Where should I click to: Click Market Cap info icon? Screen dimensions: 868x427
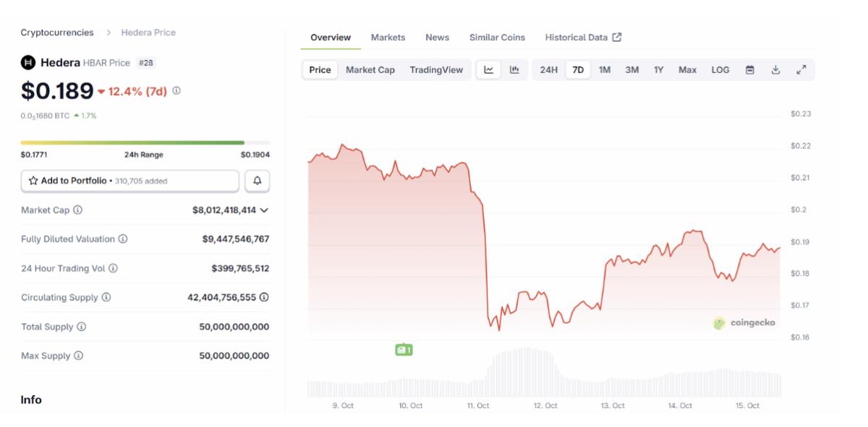point(77,210)
